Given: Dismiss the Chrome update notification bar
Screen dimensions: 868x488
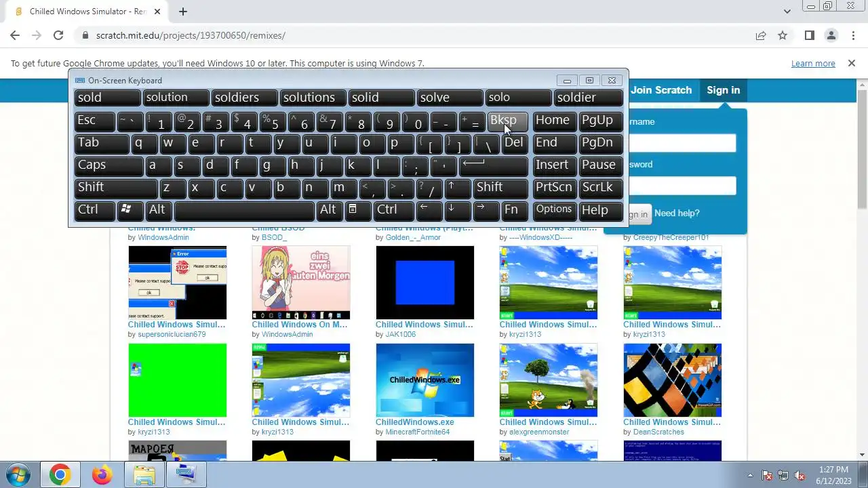Looking at the screenshot, I should click(852, 63).
